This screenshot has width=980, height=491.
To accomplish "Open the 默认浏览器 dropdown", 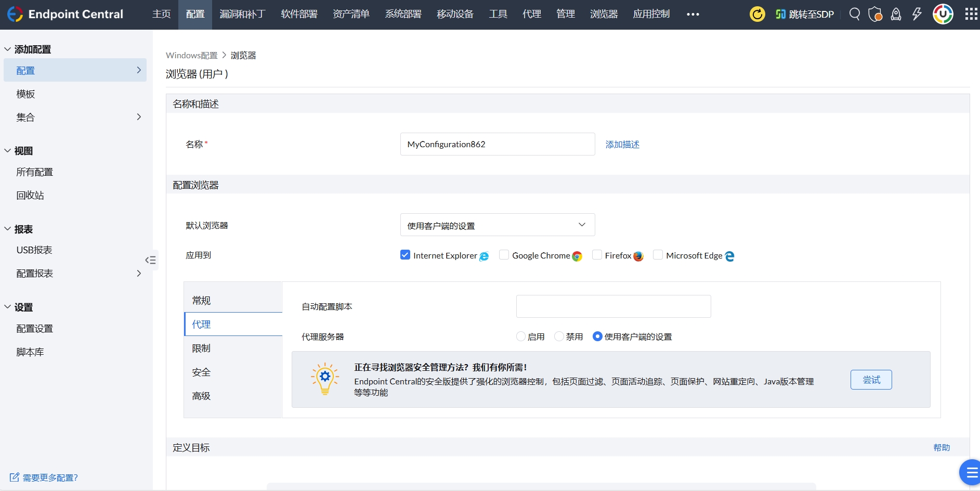I will pos(497,225).
